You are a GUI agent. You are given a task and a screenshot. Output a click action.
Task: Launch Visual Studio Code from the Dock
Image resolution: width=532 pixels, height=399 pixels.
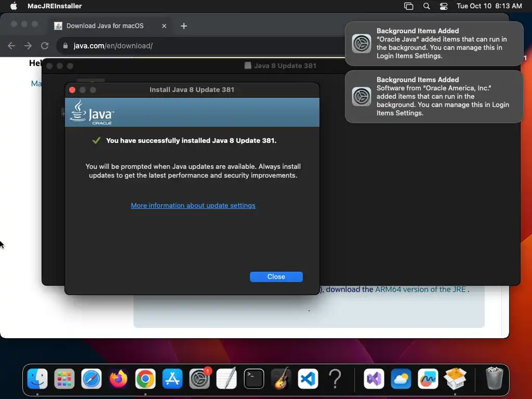pyautogui.click(x=308, y=379)
